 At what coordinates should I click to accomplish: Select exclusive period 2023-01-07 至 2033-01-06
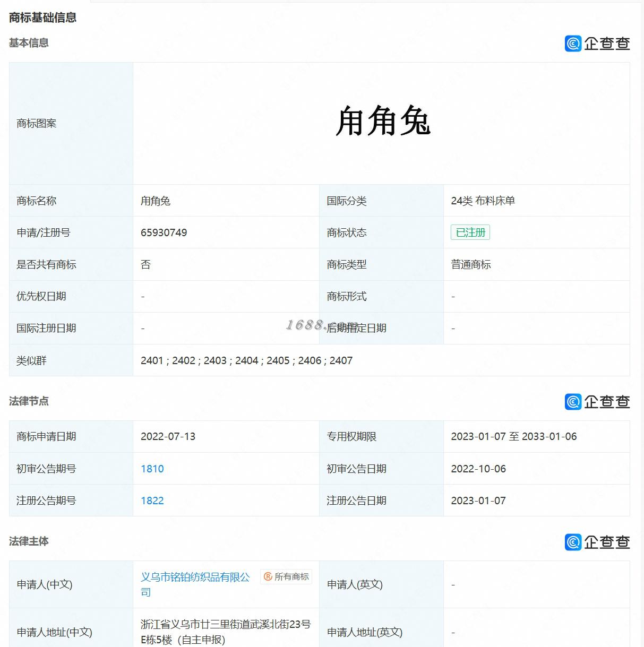[x=514, y=436]
